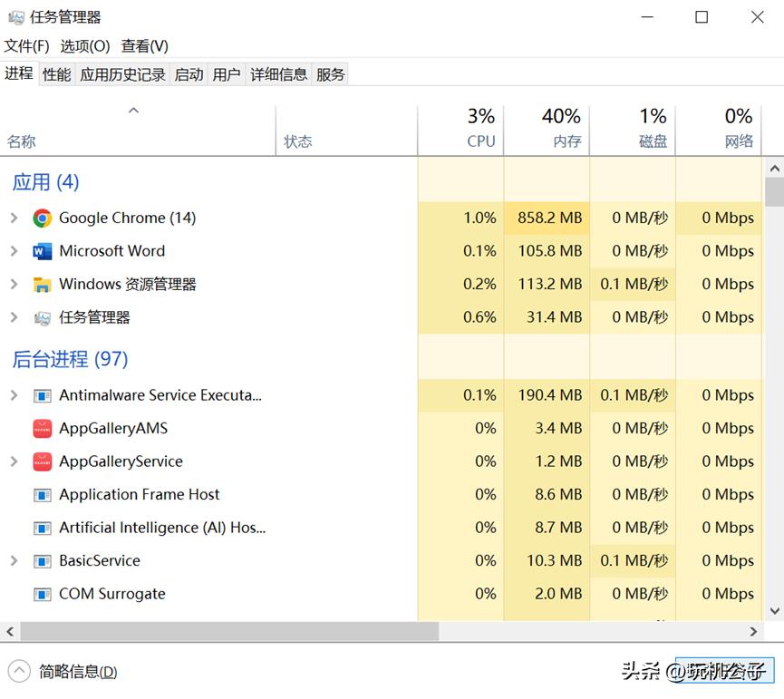This screenshot has width=784, height=699.
Task: Click the AppGalleryAMS red icon
Action: 43,429
